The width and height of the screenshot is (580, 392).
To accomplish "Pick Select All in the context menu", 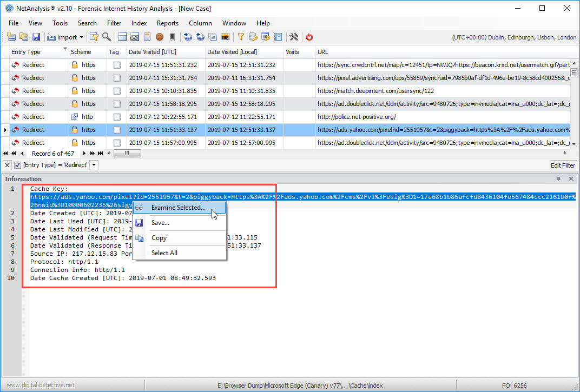I will click(180, 253).
